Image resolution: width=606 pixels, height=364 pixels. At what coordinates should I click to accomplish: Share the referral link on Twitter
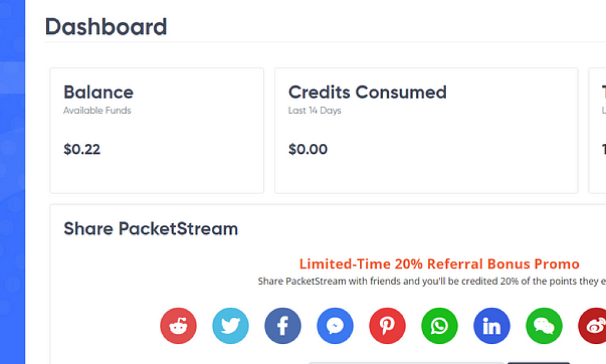pos(230,326)
